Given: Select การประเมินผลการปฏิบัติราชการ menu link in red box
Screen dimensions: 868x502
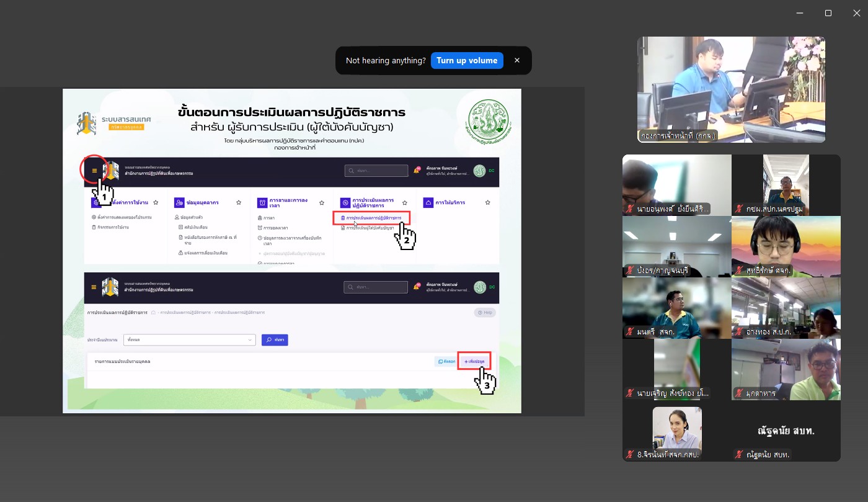Looking at the screenshot, I should tap(372, 218).
